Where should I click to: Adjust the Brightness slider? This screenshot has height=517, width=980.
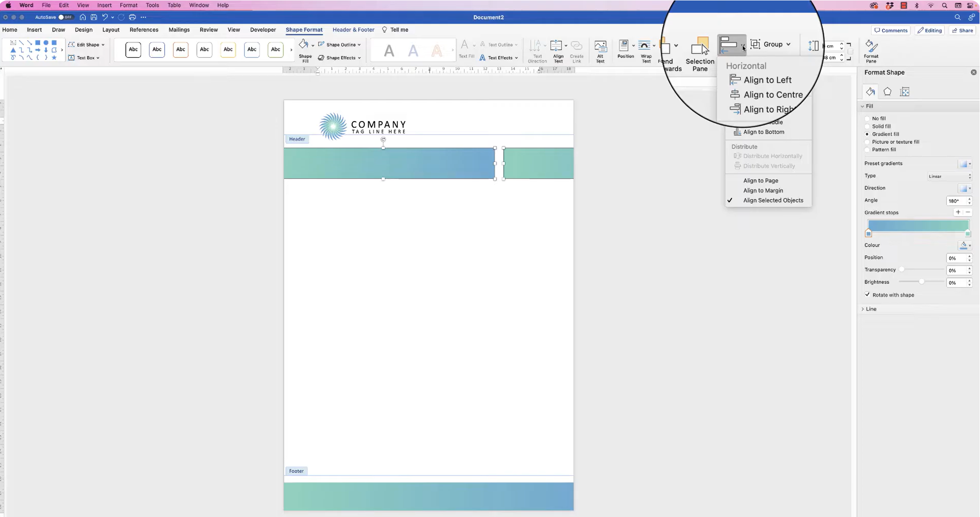pos(921,282)
